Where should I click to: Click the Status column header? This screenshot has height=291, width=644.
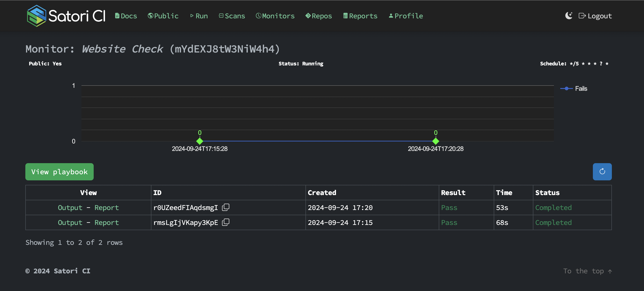[x=572, y=193]
